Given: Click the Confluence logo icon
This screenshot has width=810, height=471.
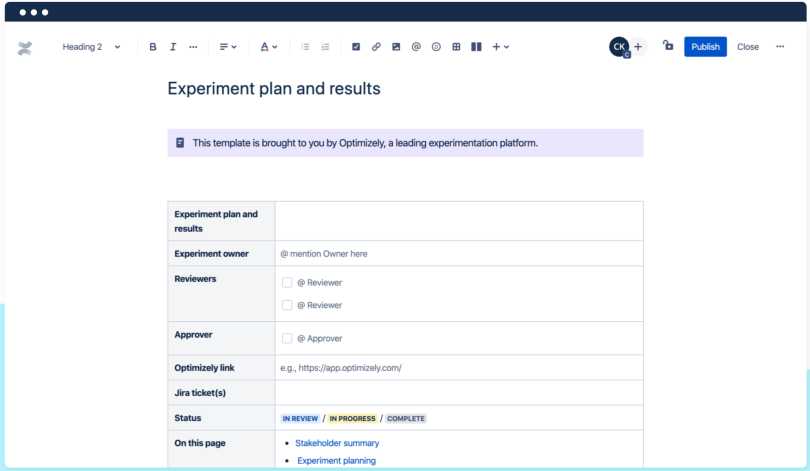Looking at the screenshot, I should point(24,48).
